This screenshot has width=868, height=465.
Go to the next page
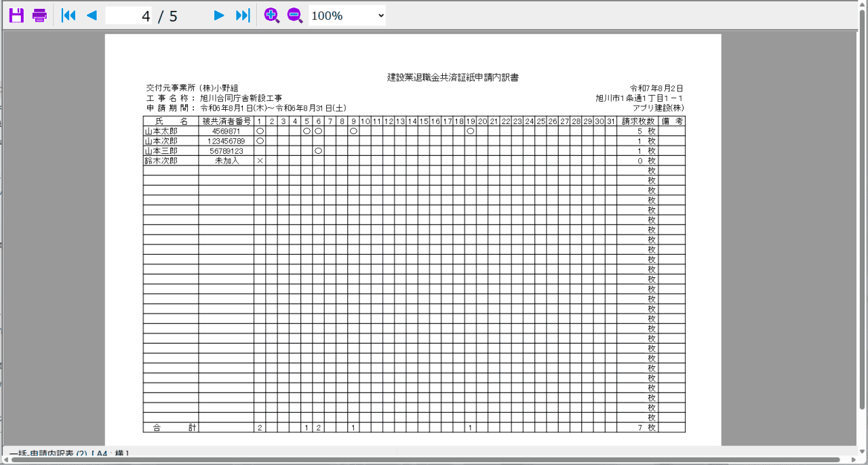click(219, 16)
